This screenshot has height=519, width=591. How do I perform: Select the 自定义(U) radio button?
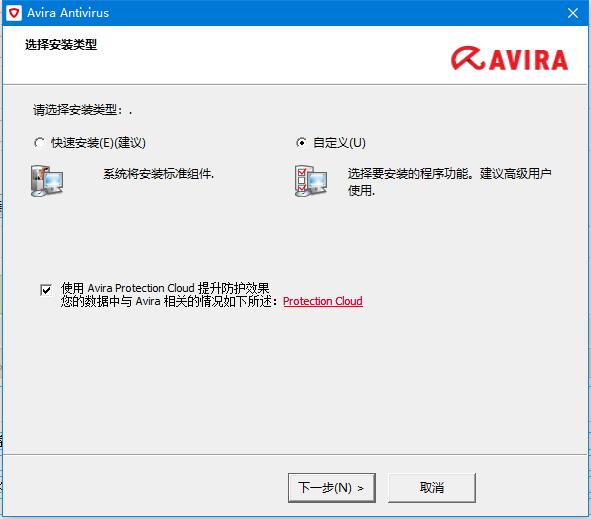click(301, 143)
